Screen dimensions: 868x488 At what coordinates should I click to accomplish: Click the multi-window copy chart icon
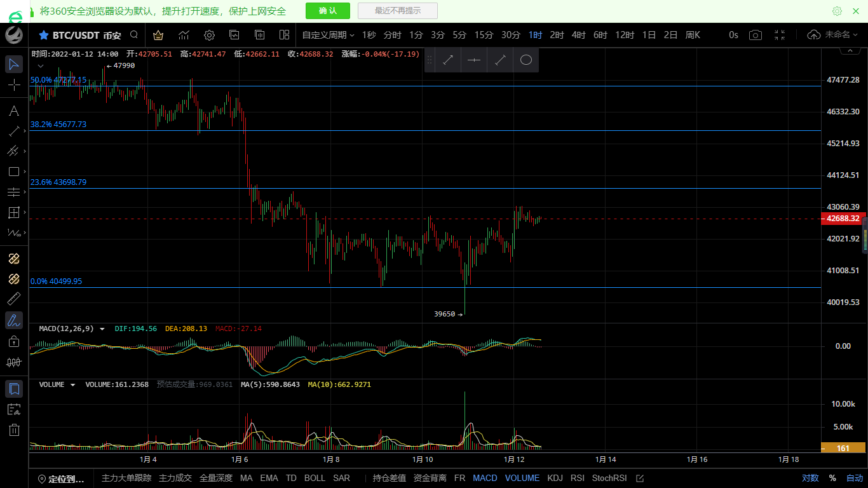click(259, 35)
